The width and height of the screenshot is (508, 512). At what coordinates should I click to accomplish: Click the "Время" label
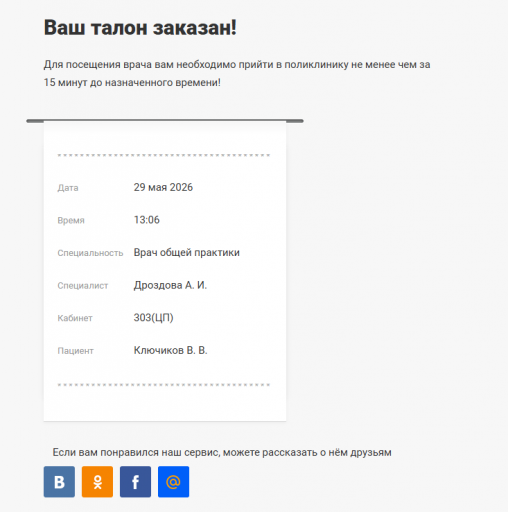click(71, 221)
